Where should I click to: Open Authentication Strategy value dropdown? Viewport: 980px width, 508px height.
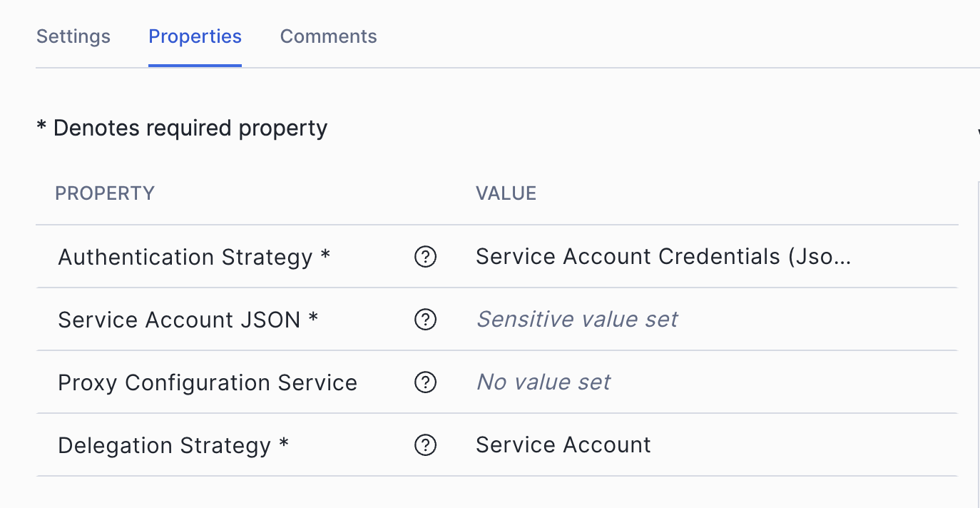[663, 257]
